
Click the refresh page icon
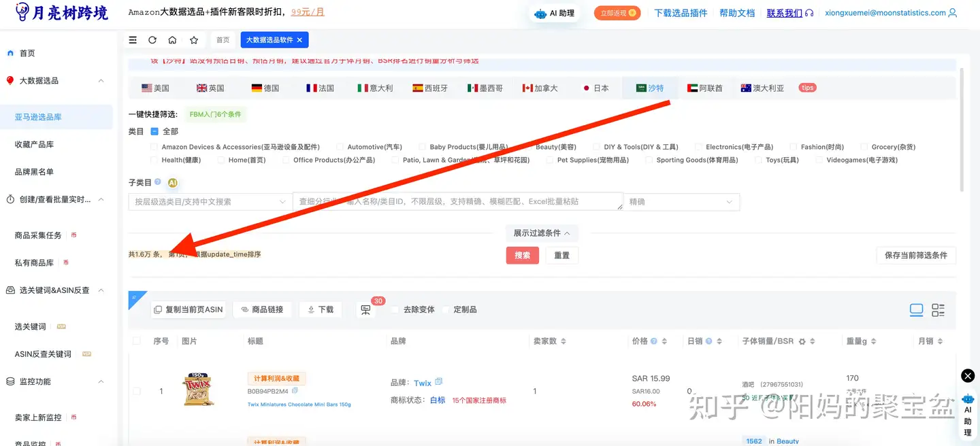tap(152, 40)
